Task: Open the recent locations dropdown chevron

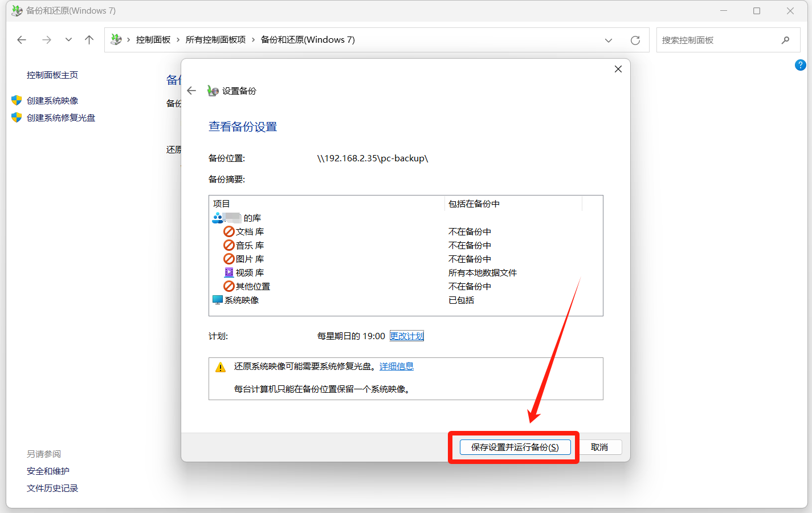Action: click(x=68, y=40)
